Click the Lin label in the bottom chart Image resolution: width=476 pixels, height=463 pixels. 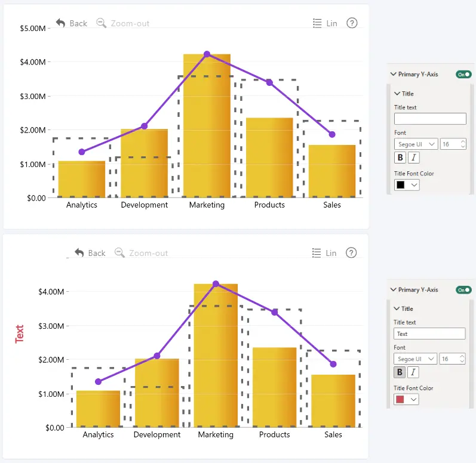click(331, 253)
